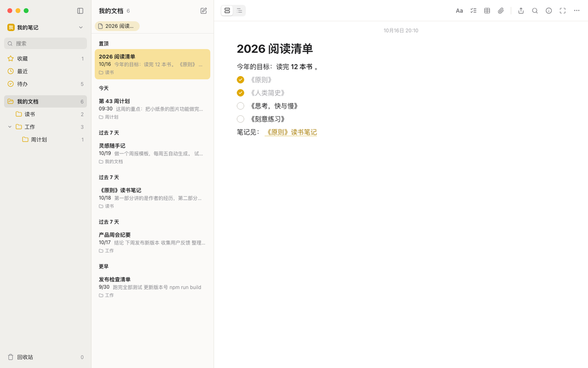Attach a file with the paperclip icon
The width and height of the screenshot is (588, 368).
coord(501,11)
